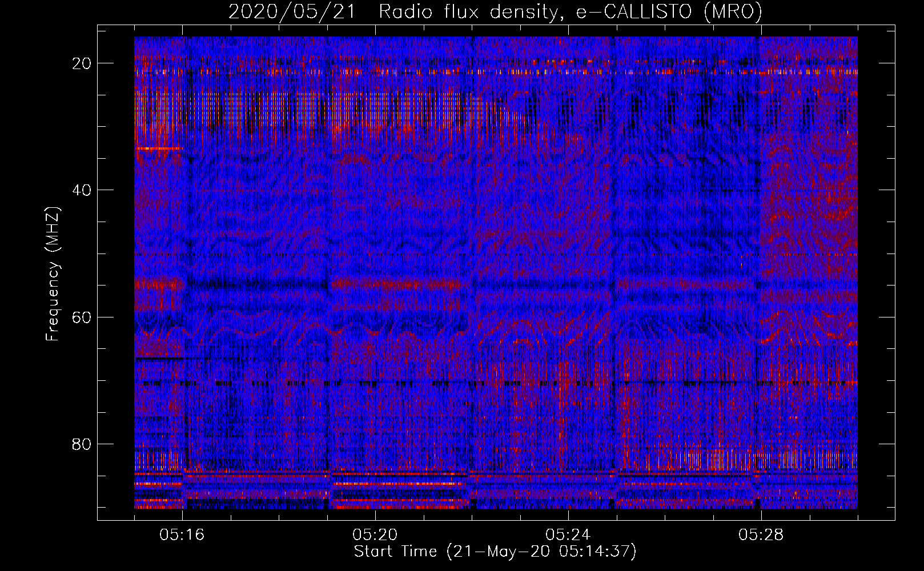Click the 20 MHz frequency tick label
The image size is (924, 571).
[82, 63]
